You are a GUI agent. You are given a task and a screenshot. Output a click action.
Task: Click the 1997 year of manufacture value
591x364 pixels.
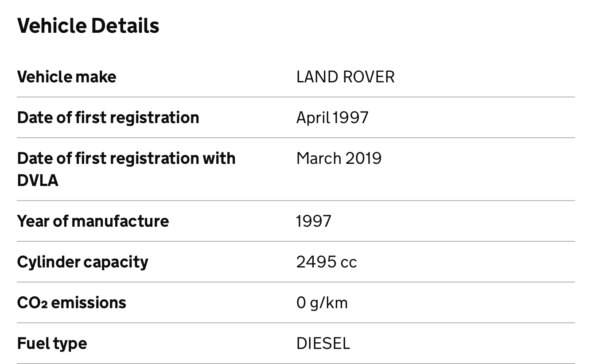(x=314, y=221)
